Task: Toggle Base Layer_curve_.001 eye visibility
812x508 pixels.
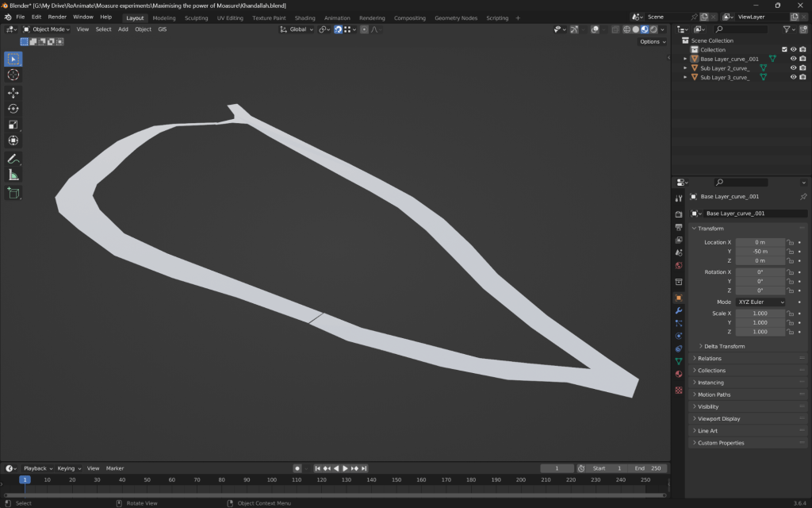Action: (793, 59)
